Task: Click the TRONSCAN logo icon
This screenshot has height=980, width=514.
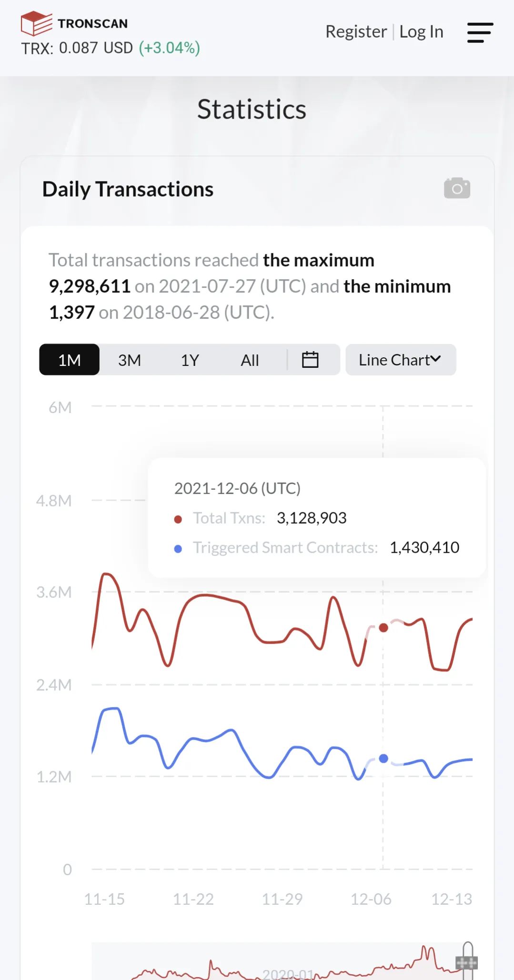Action: click(37, 23)
